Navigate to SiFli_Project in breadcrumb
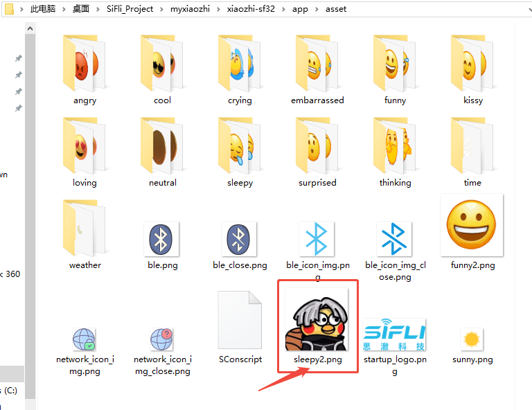 130,9
